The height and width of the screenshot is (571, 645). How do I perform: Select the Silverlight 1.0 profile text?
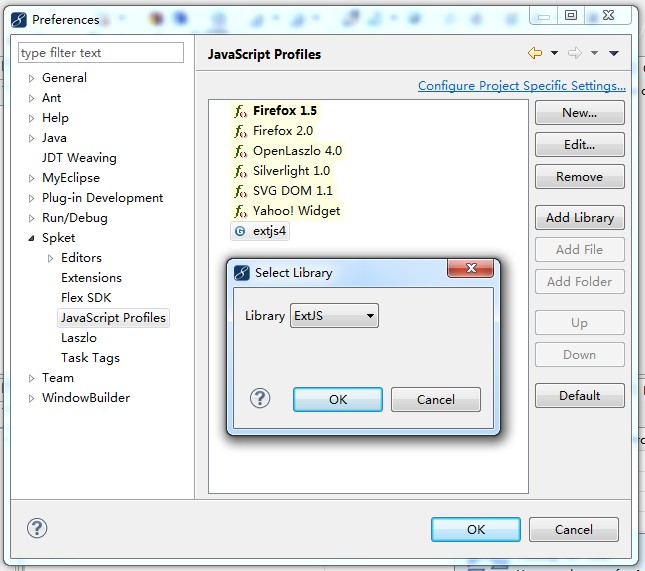click(x=291, y=171)
